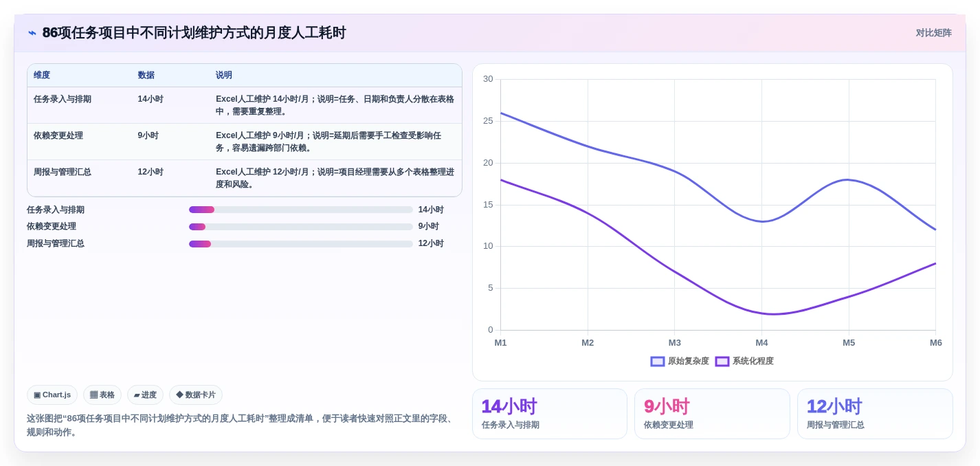Screen dimensions: 980x466
Task: Click the 对比矩阵 label in header
Action: 933,33
